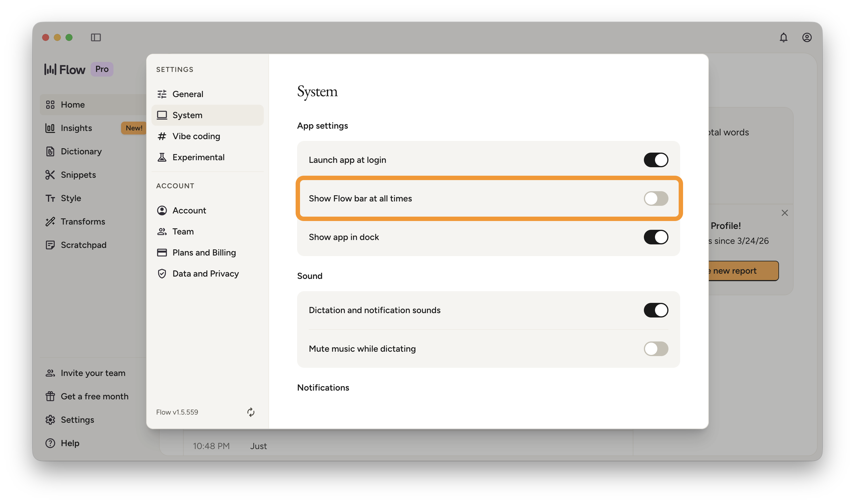Viewport: 855px width, 504px height.
Task: Click the Scratchpad note icon
Action: tap(50, 245)
